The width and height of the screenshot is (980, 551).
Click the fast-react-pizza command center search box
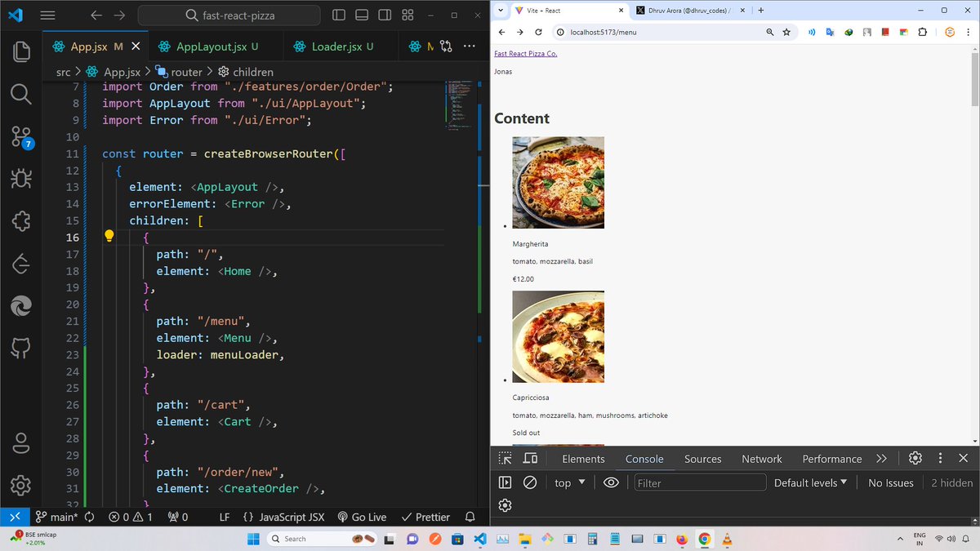point(229,15)
